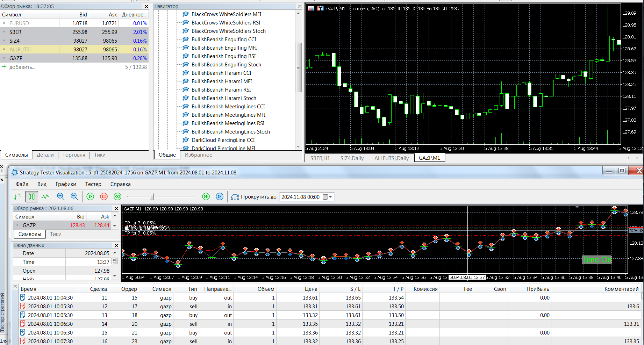644x345 pixels.
Task: Click добавить to add a symbol
Action: (x=22, y=67)
